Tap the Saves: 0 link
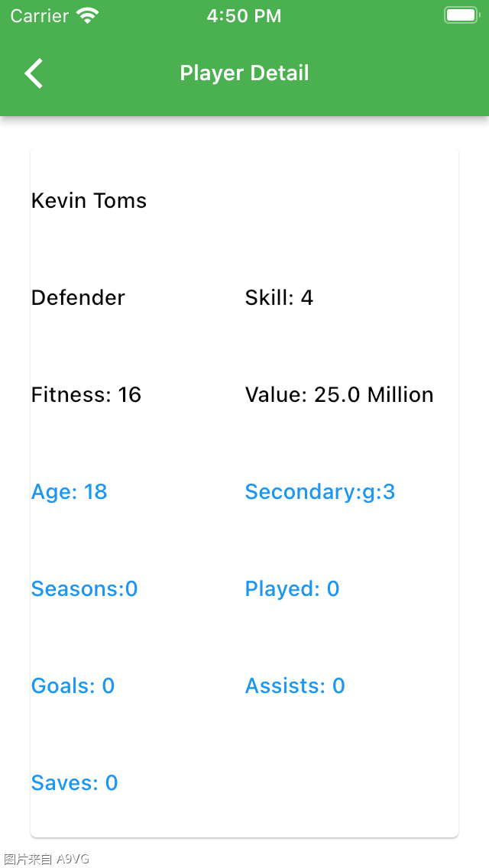This screenshot has width=489, height=868. (x=74, y=783)
